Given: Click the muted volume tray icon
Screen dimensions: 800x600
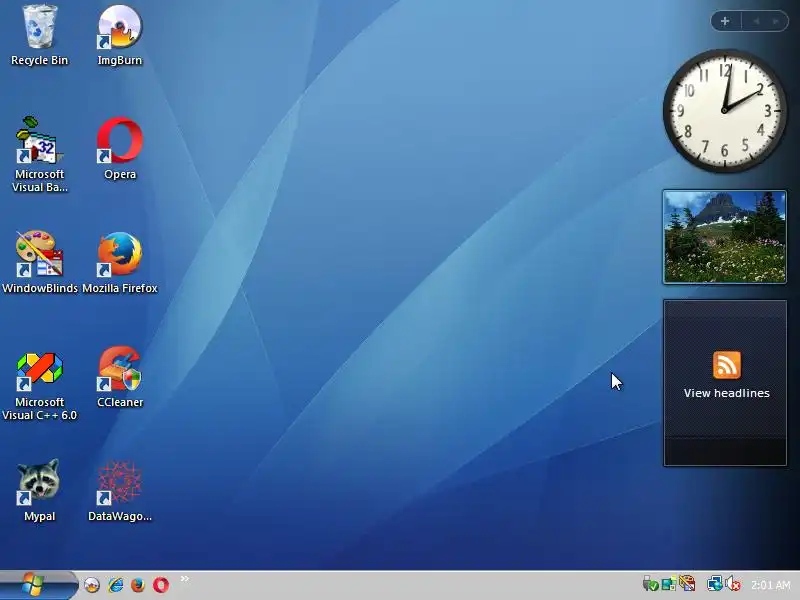Looking at the screenshot, I should click(733, 584).
